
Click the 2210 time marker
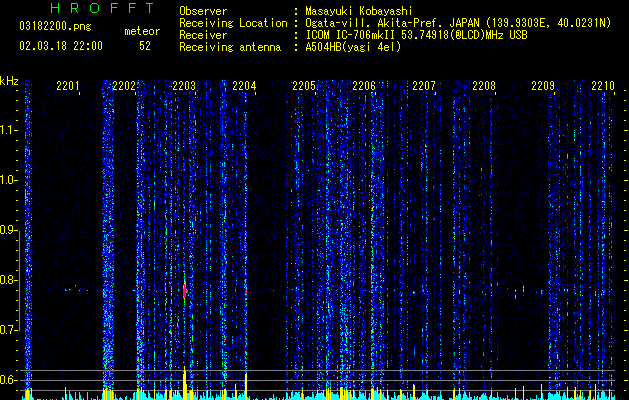pyautogui.click(x=603, y=86)
